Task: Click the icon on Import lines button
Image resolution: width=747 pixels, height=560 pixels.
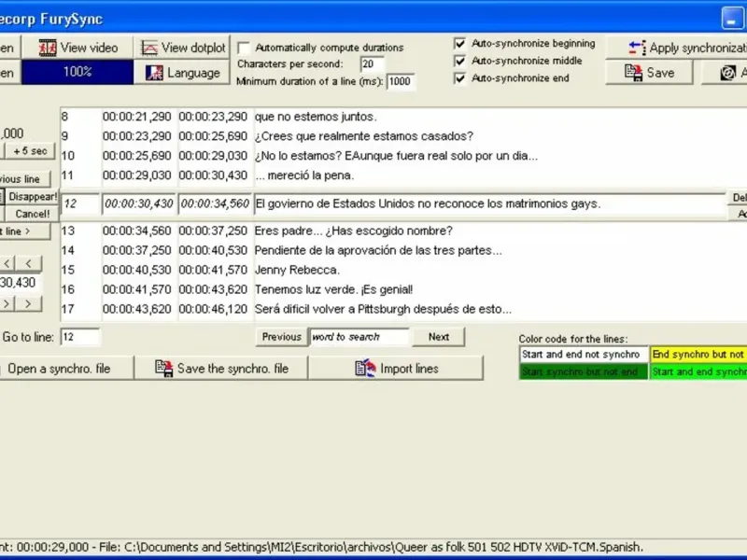Action: point(365,369)
